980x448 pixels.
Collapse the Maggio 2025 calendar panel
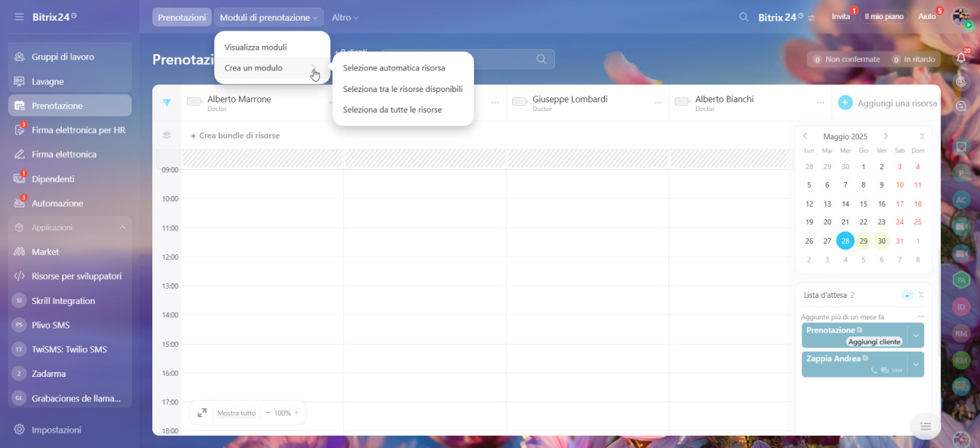(x=922, y=136)
